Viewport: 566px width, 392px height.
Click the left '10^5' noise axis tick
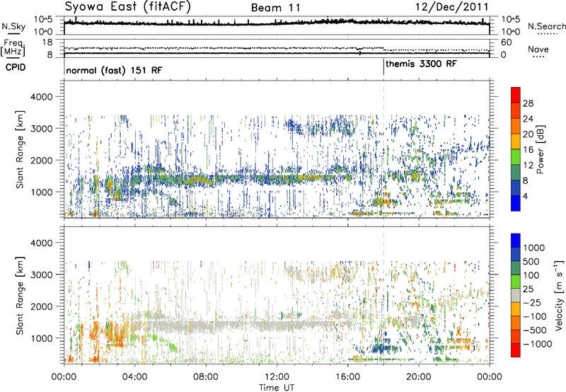point(43,19)
